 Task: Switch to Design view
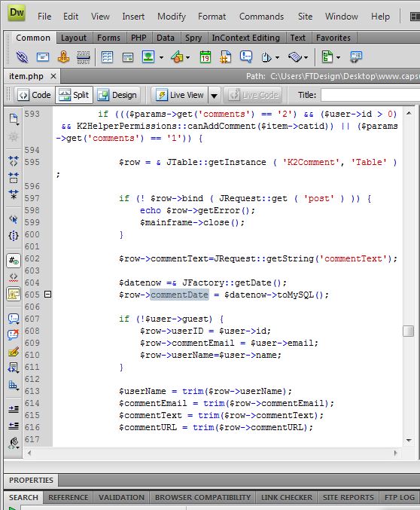117,95
